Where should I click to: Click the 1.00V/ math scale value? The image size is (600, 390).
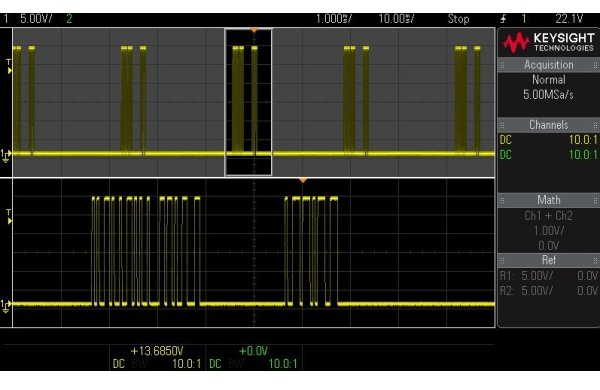(548, 231)
